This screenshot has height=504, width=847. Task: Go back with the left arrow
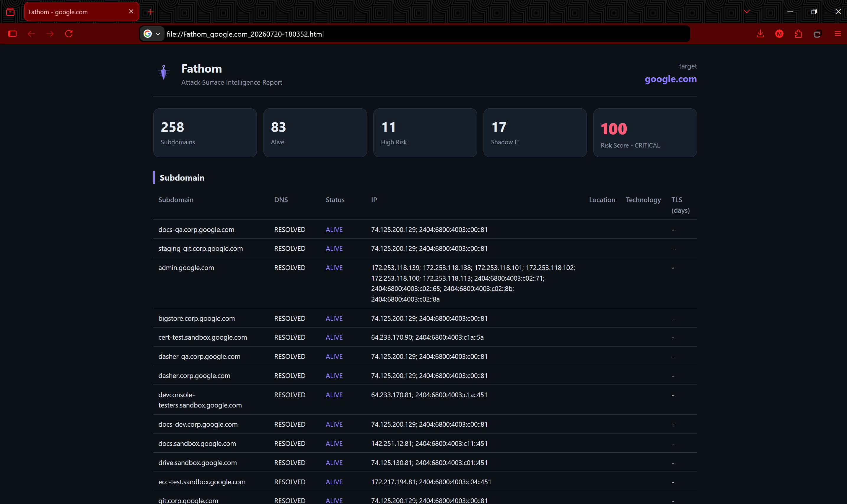pos(31,34)
